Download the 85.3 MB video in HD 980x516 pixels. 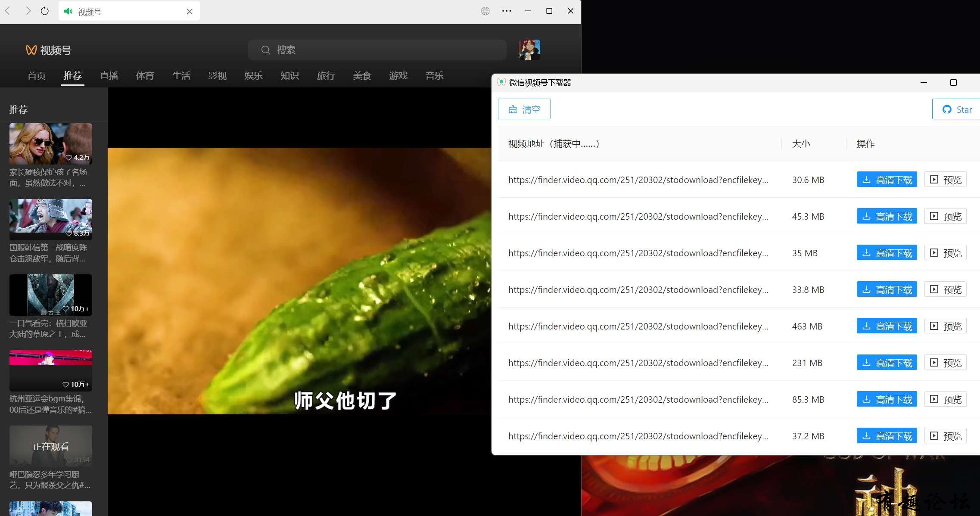[887, 399]
